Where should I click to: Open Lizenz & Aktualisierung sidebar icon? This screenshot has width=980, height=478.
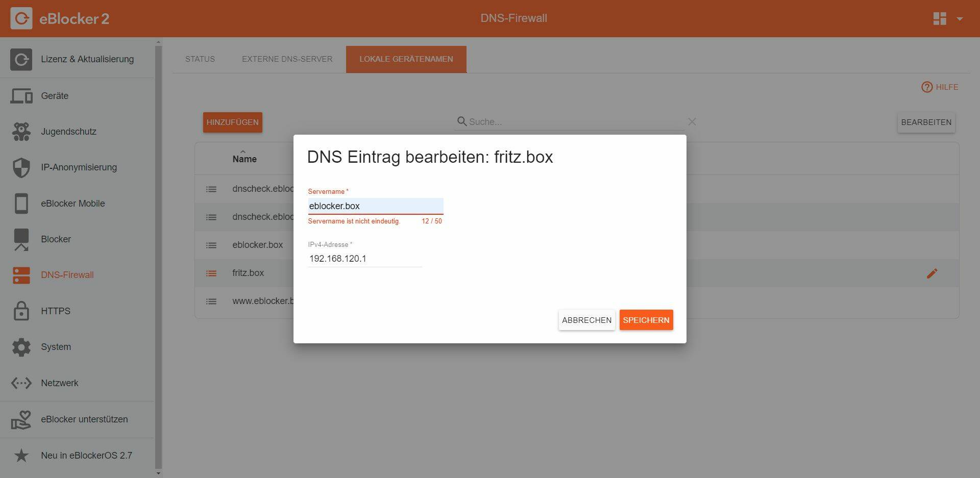coord(21,60)
